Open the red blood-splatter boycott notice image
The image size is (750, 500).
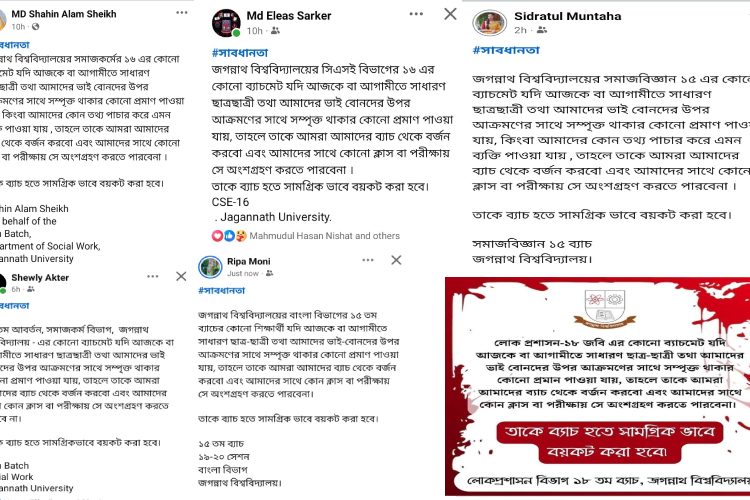tap(597, 386)
